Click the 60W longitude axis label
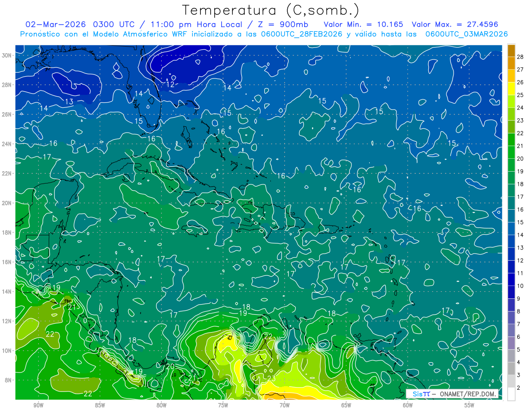The image size is (532, 411). point(408,405)
